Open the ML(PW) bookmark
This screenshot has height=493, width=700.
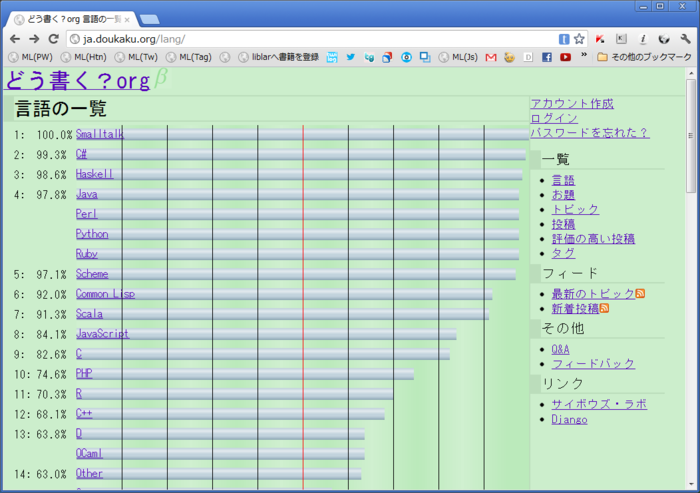click(31, 57)
